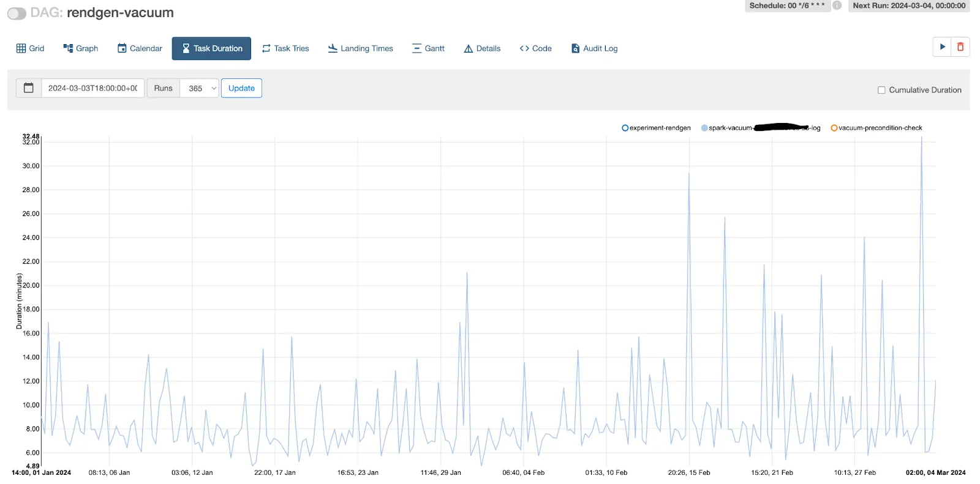Viewport: 980px width, 484px height.
Task: Open the Calendar tab
Action: click(140, 48)
